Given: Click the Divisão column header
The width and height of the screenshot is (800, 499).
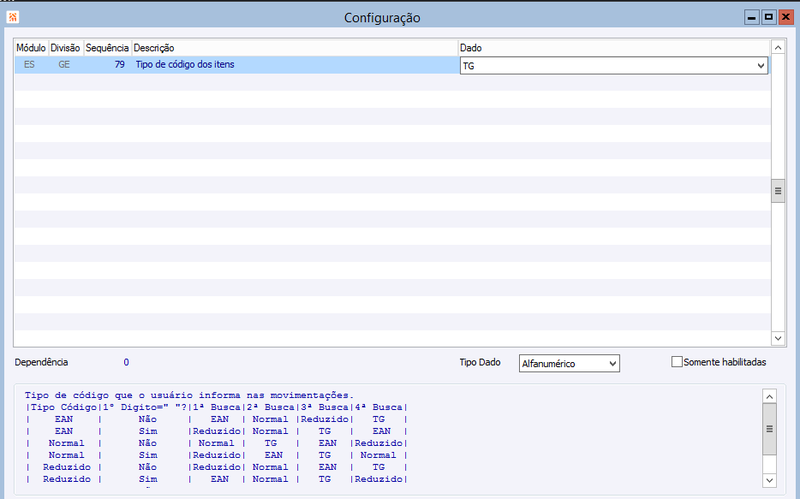Looking at the screenshot, I should coord(66,48).
